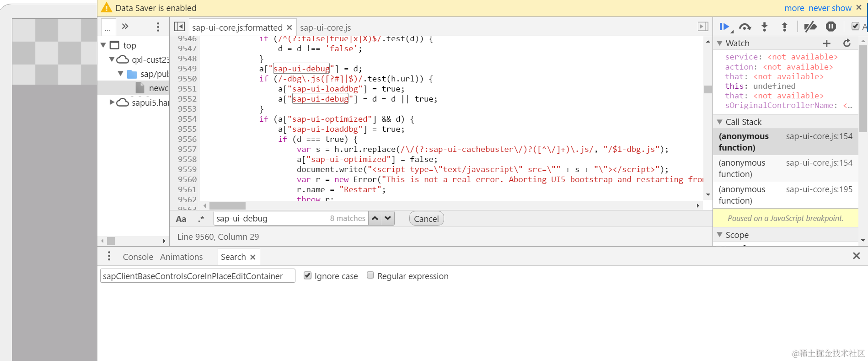Switch to sap-ui-core.js tab
This screenshot has width=868, height=361.
(326, 28)
